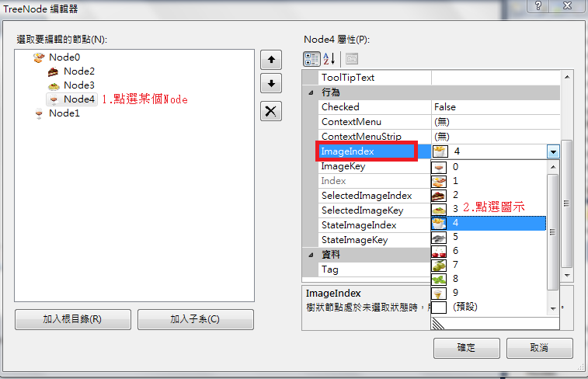Choose the image at index 0 from the list
This screenshot has width=588, height=379.
coord(489,167)
